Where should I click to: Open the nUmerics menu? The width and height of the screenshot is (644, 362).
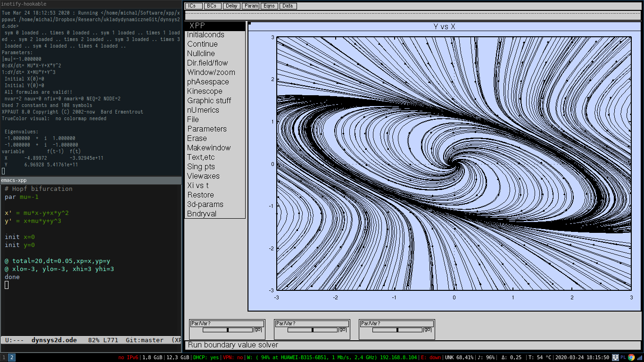(215, 110)
